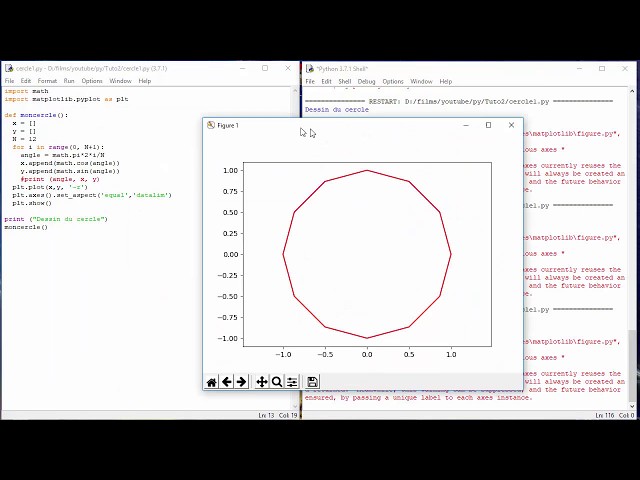Click the Figure 1 window title icon
The height and width of the screenshot is (480, 640).
[211, 125]
